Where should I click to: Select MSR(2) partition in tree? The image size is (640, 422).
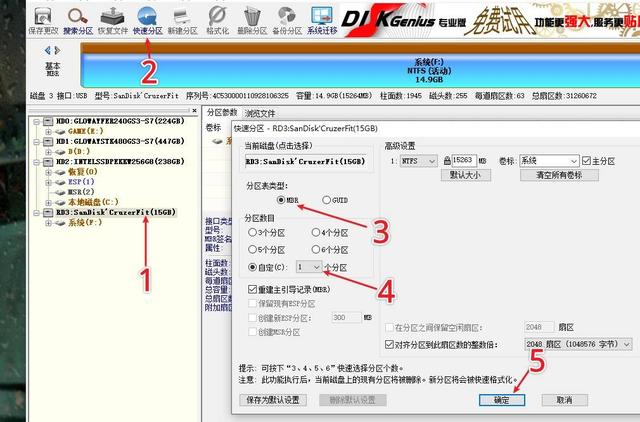click(x=81, y=192)
